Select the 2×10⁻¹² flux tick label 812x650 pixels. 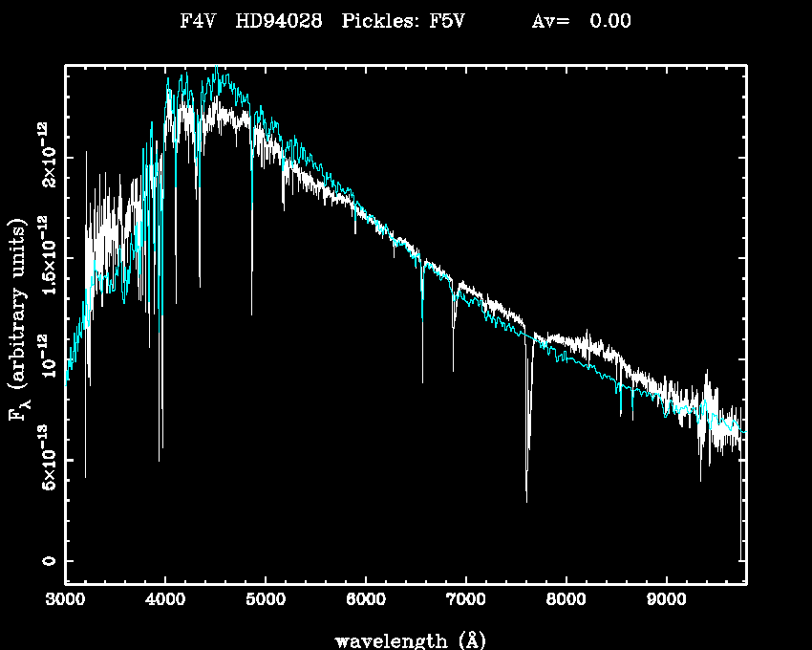[x=46, y=157]
